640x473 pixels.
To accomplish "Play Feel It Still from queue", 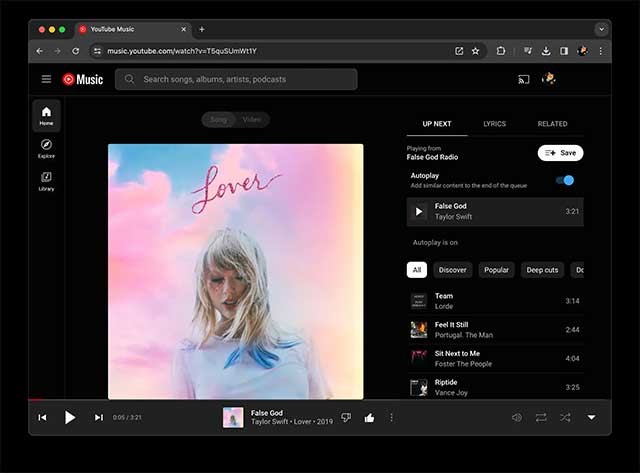I will click(495, 330).
